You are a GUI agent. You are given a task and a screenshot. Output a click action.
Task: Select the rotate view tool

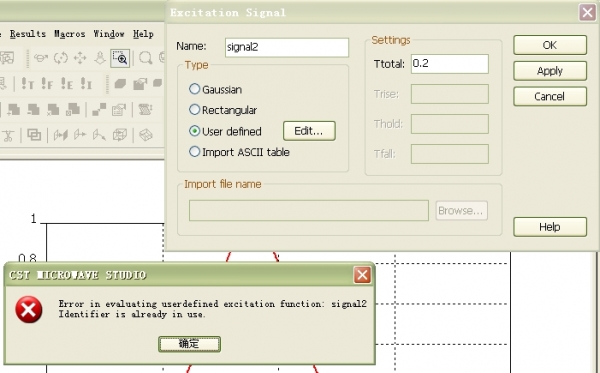click(x=60, y=58)
